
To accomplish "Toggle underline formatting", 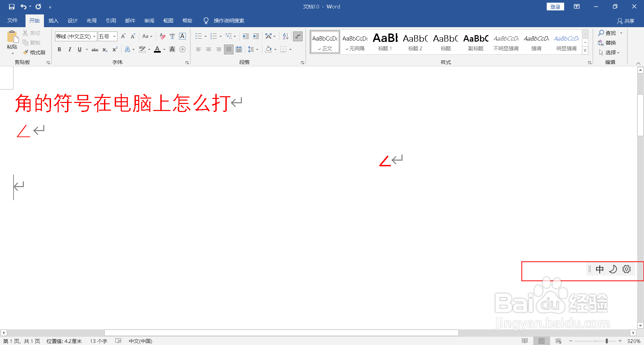I will point(79,49).
